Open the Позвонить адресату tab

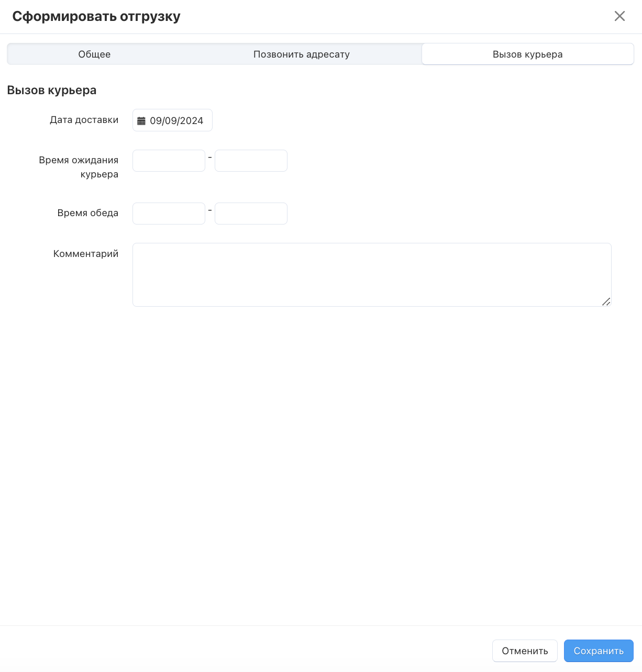point(301,54)
